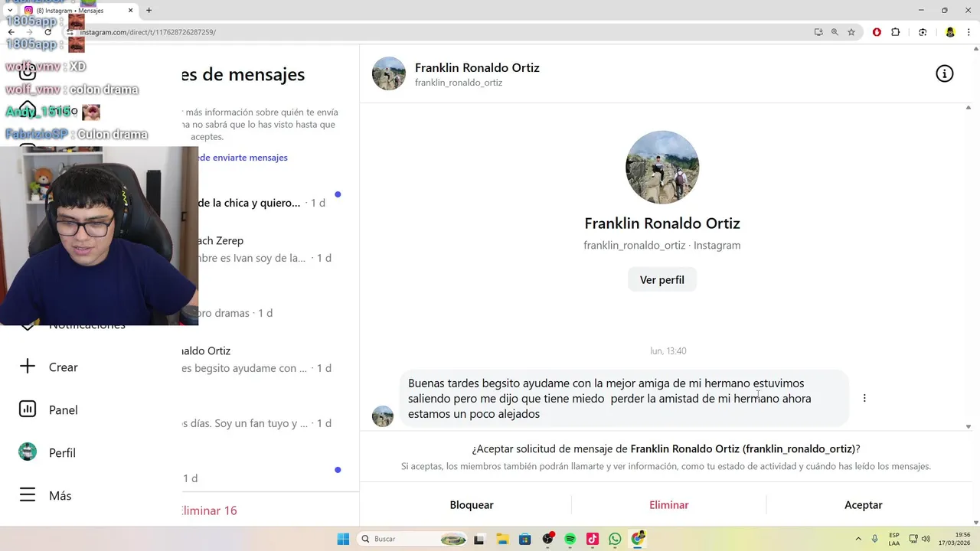Open the Chrome profile avatar
Viewport: 980px width, 551px height.
(950, 32)
